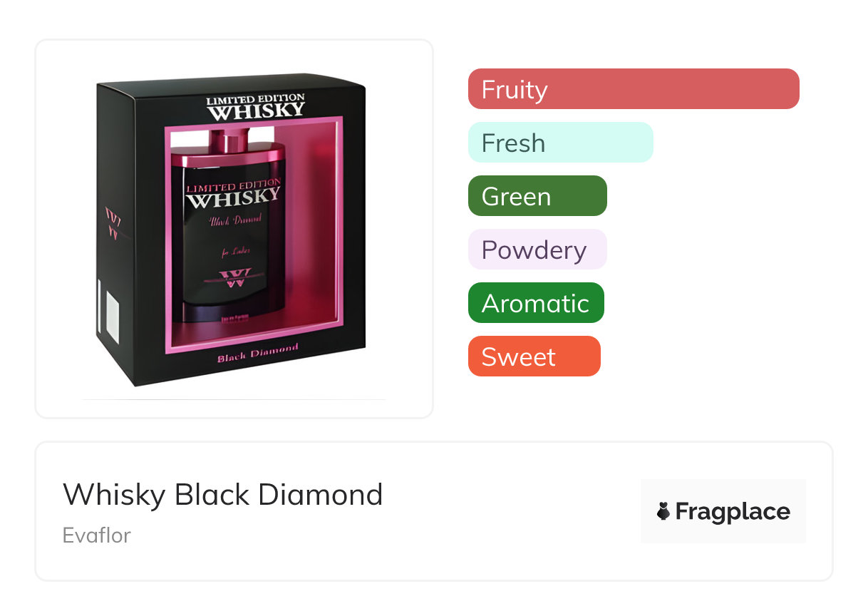
Task: Click the W monogram on the box side
Action: [x=113, y=222]
